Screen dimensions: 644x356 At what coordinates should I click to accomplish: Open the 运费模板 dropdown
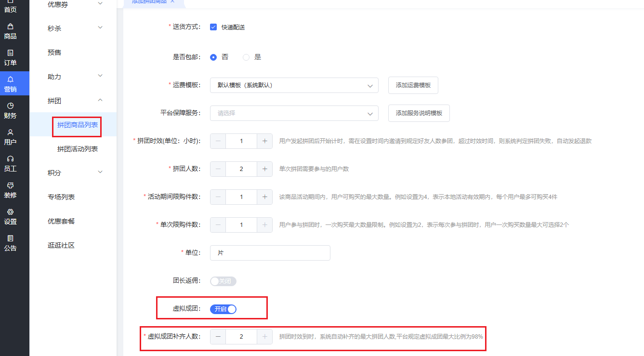(x=294, y=85)
